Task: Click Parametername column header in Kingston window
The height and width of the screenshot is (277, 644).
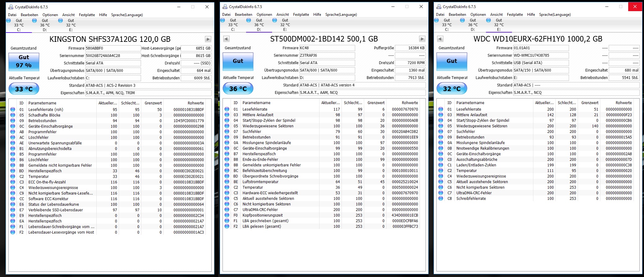Action: (x=61, y=103)
